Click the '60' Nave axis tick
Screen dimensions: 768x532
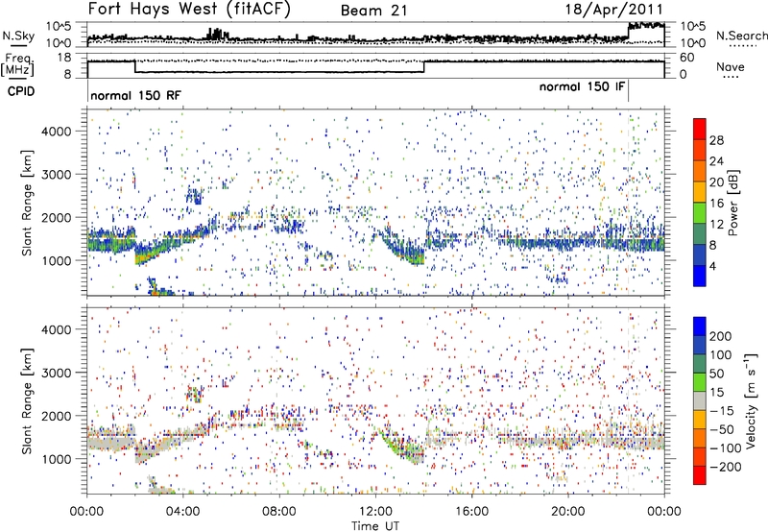(687, 58)
